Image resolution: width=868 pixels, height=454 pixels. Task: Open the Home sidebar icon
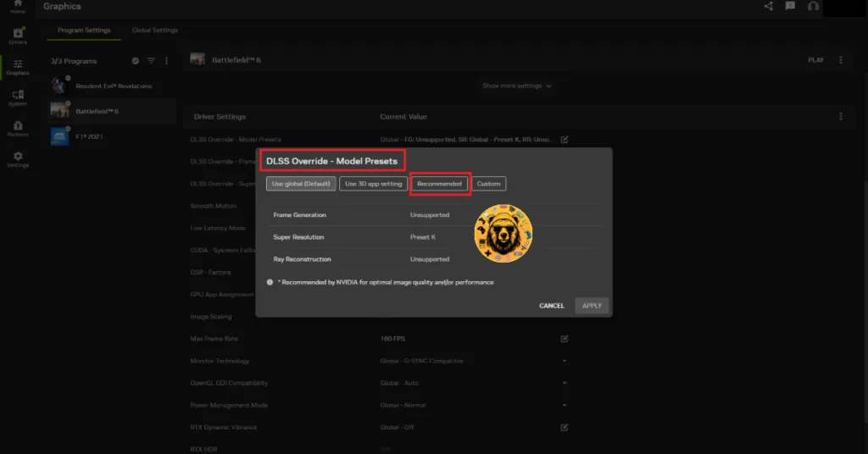click(x=18, y=6)
